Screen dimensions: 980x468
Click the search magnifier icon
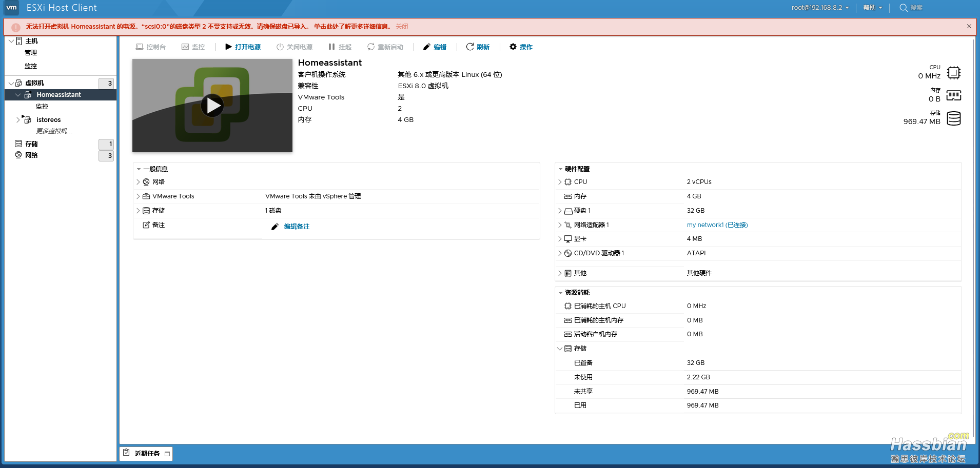[x=904, y=8]
